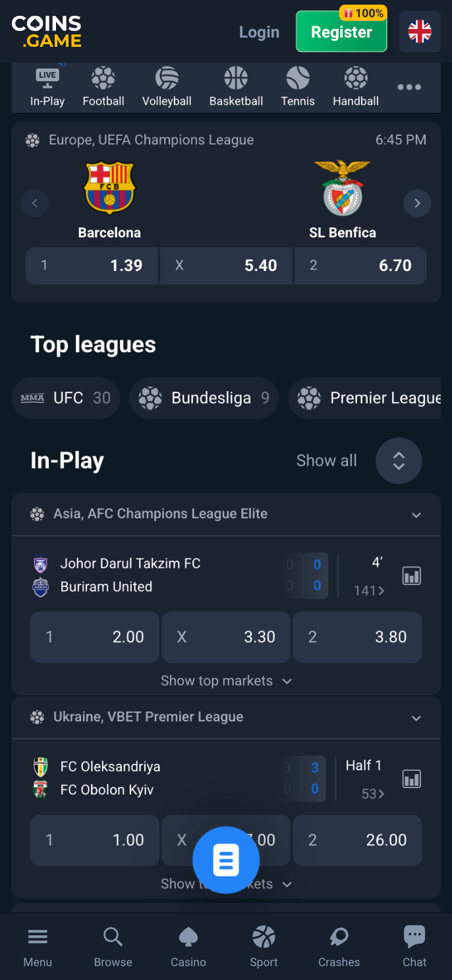Screen dimensions: 452x980
Task: Click the green Register button
Action: [x=341, y=32]
